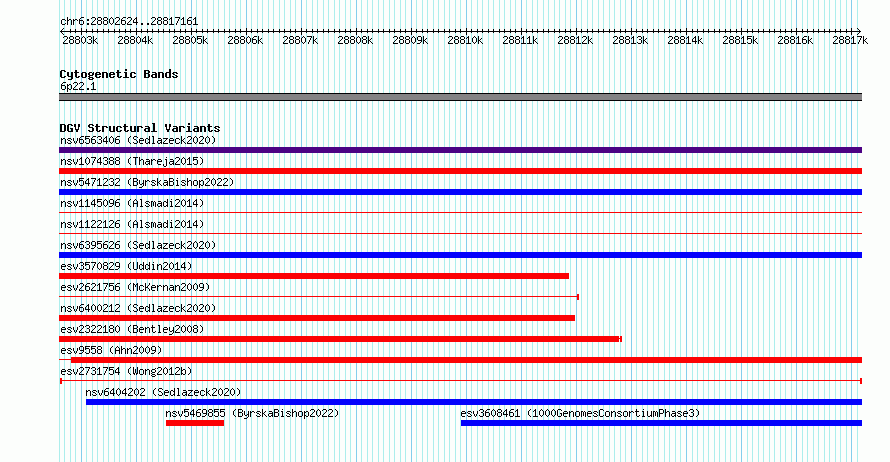Click the 28808k ruler position
The width and height of the screenshot is (890, 462).
355,40
